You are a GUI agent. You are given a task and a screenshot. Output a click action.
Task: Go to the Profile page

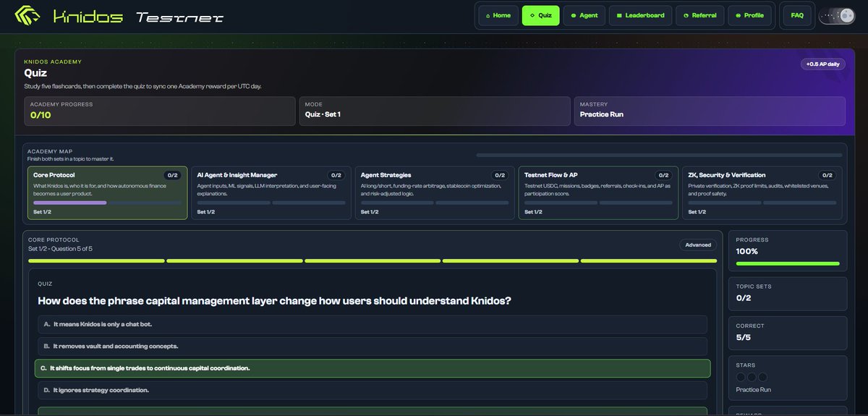pyautogui.click(x=749, y=15)
